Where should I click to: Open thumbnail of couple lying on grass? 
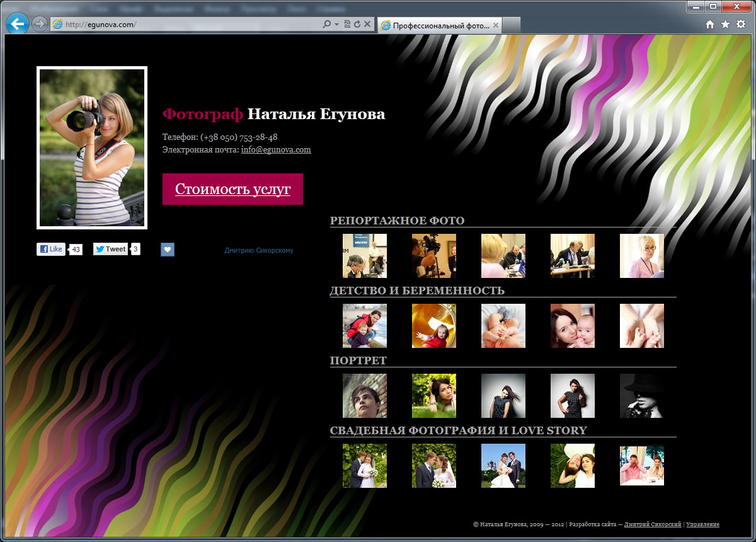tap(573, 466)
